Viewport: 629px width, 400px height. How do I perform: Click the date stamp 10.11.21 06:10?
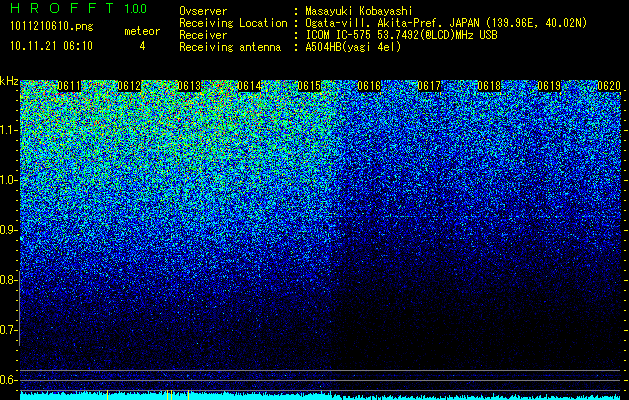click(51, 46)
